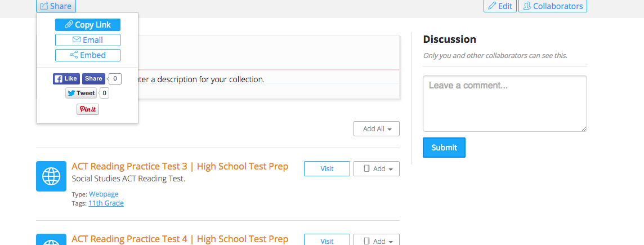Click the Facebook Like button
Viewport: 644px width, 245px height.
click(x=66, y=79)
